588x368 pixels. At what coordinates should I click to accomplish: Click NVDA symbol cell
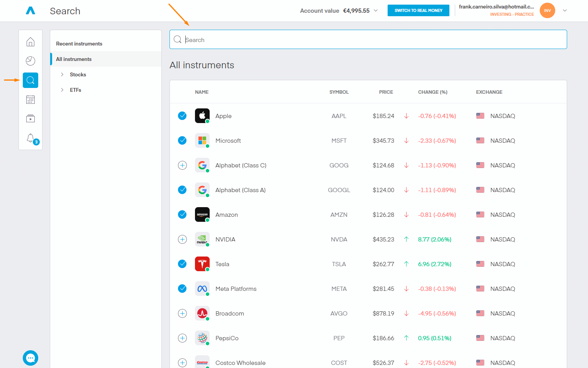339,240
